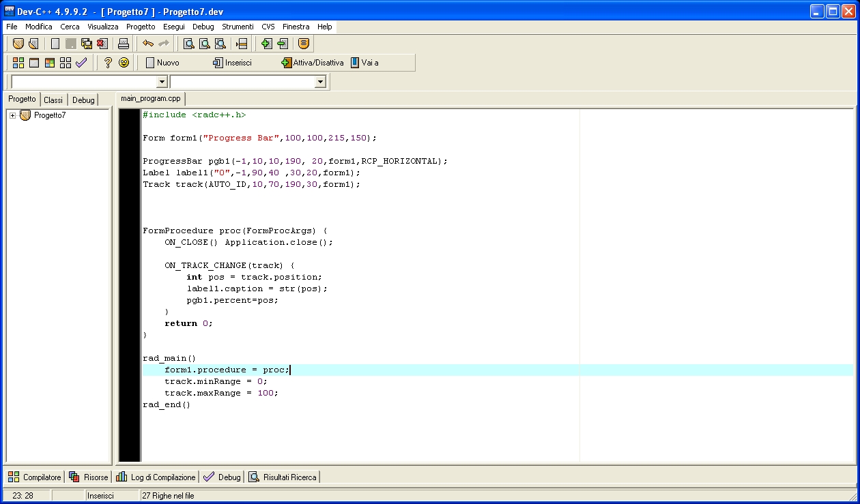Image resolution: width=860 pixels, height=504 pixels.
Task: Open the Cerca menu
Action: (70, 27)
